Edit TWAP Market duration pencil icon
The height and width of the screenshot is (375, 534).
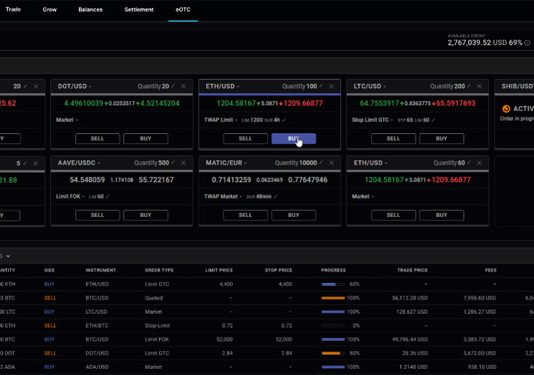point(276,197)
